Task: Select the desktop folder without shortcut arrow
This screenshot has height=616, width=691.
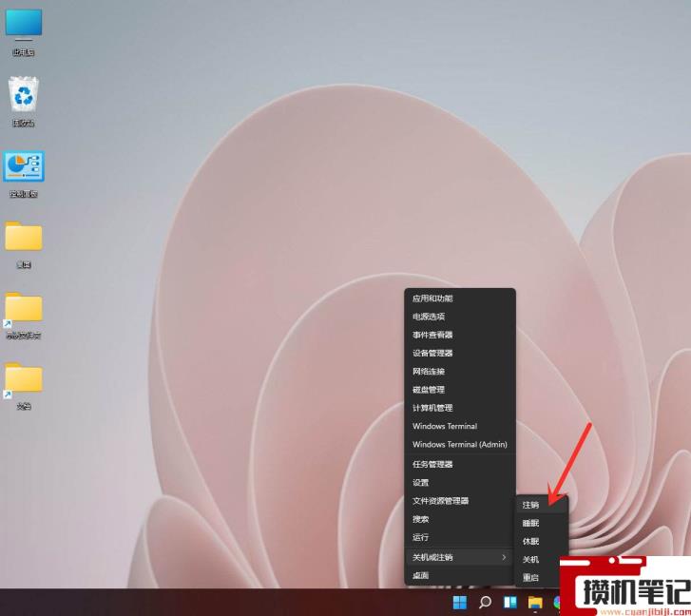Action: (24, 244)
